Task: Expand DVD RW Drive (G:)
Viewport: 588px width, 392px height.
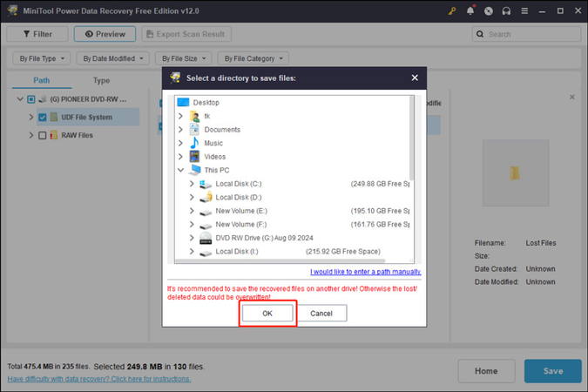Action: 192,238
